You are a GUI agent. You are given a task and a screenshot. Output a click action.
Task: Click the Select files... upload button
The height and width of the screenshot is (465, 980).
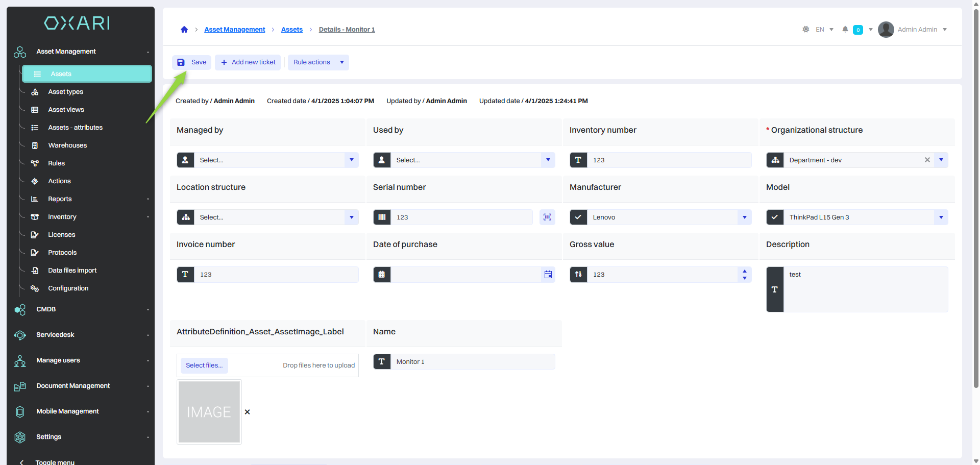pyautogui.click(x=204, y=365)
